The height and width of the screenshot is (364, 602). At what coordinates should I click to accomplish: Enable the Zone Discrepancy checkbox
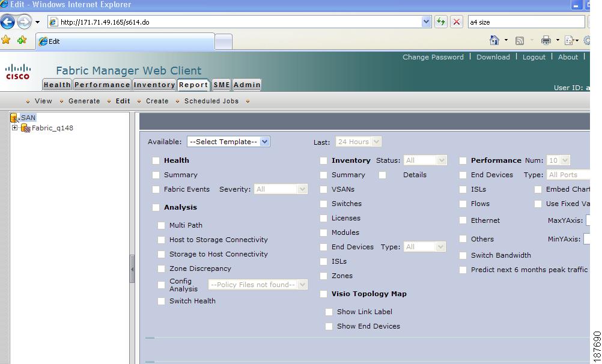(x=161, y=268)
